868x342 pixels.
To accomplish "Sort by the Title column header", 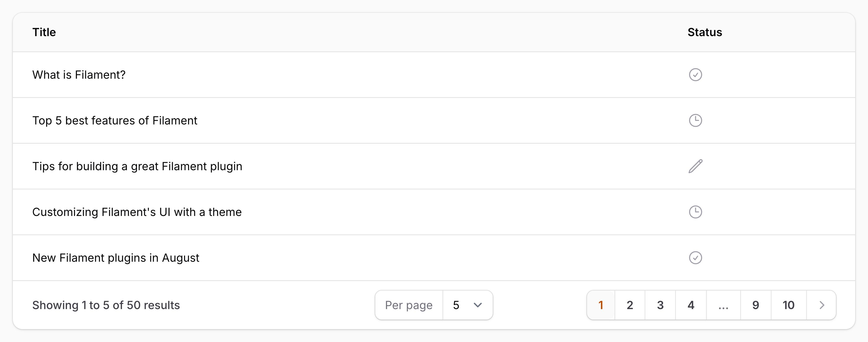I will click(44, 32).
